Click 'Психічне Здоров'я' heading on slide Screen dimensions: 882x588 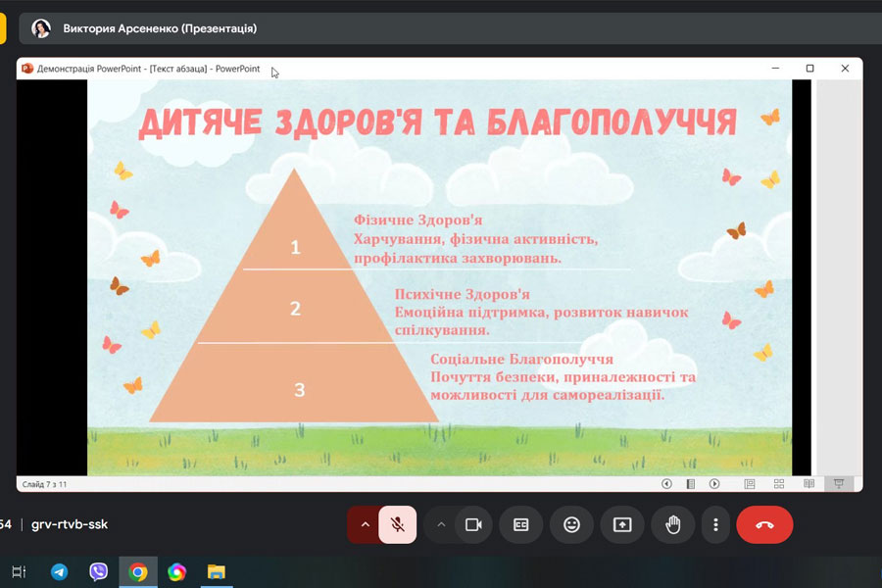tap(462, 294)
